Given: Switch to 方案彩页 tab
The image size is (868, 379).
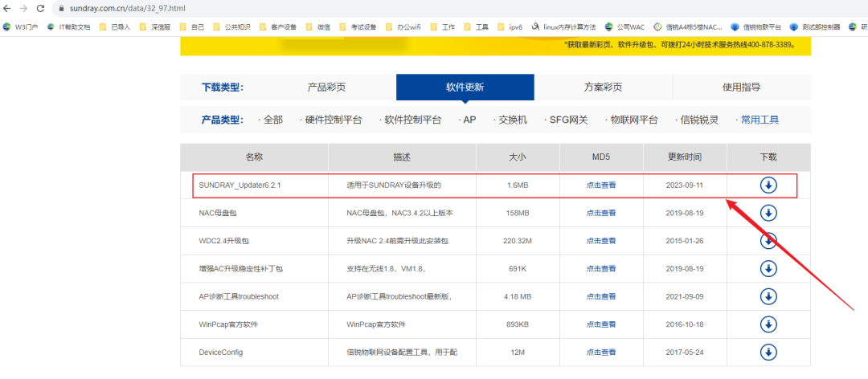Looking at the screenshot, I should [x=604, y=87].
